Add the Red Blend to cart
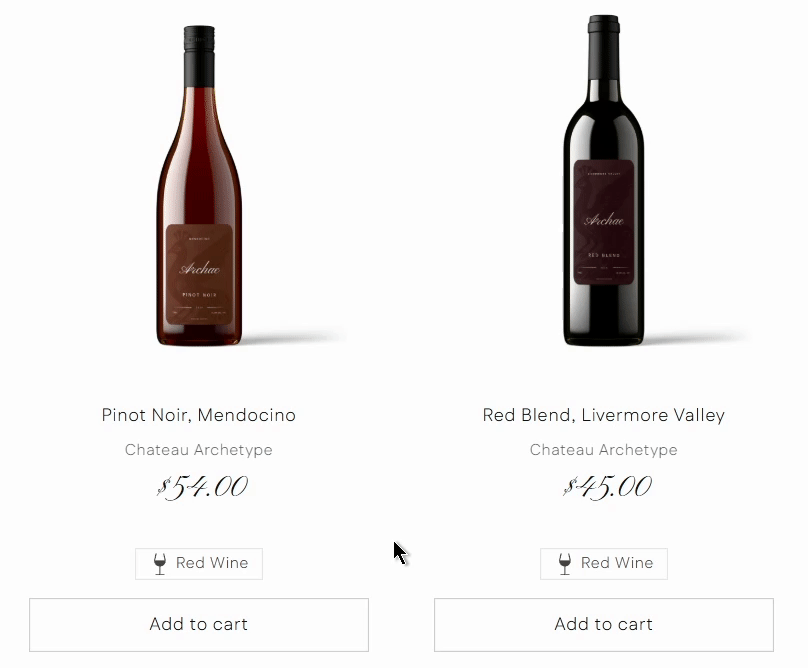 pyautogui.click(x=604, y=625)
